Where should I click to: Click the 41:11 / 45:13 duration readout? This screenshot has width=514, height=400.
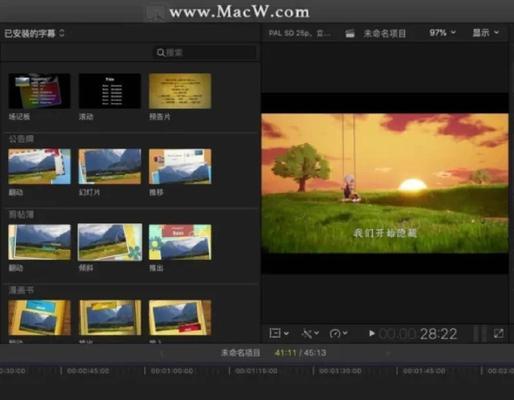(300, 353)
